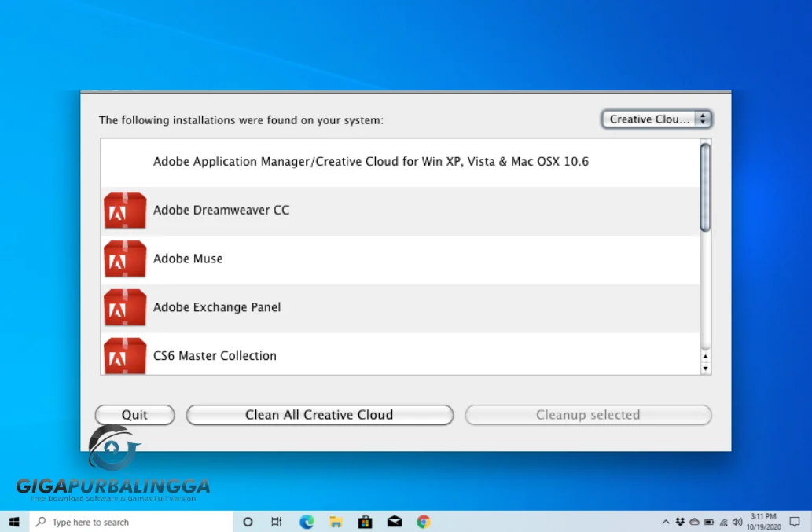The height and width of the screenshot is (532, 812).
Task: Select the Adobe Dreamweaver CC row text
Action: click(221, 210)
